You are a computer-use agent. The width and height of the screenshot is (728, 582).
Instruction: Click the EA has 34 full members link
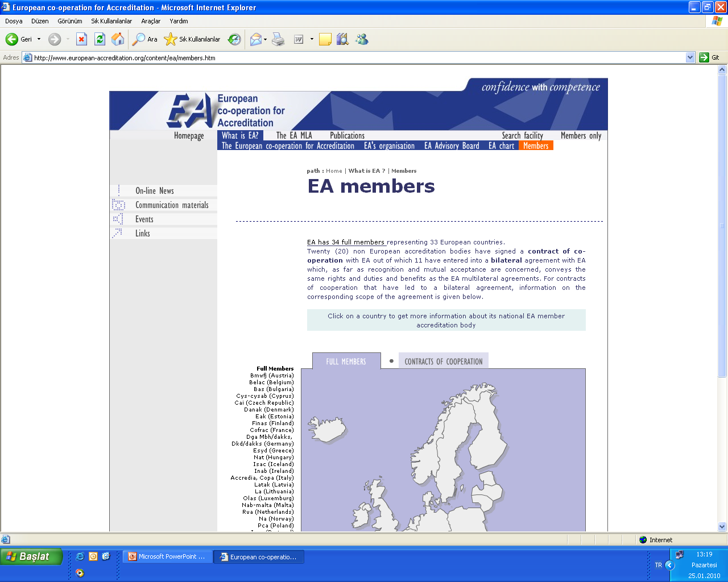346,242
